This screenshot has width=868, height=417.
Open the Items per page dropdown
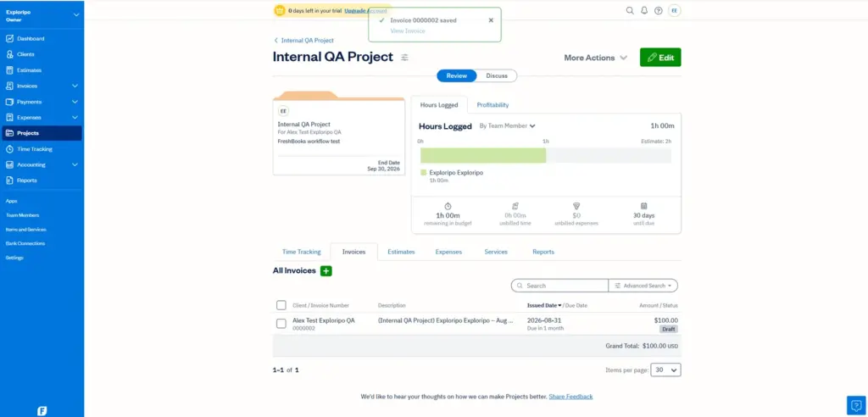[665, 370]
